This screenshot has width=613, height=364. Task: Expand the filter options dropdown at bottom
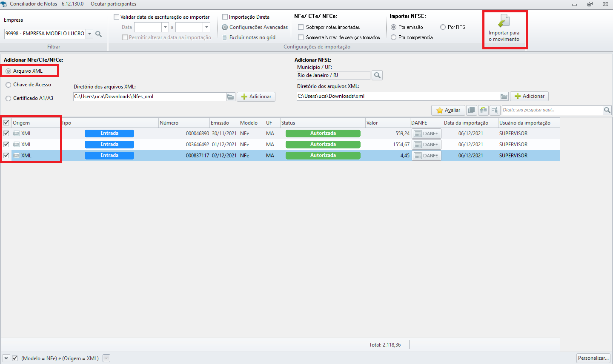coord(106,358)
